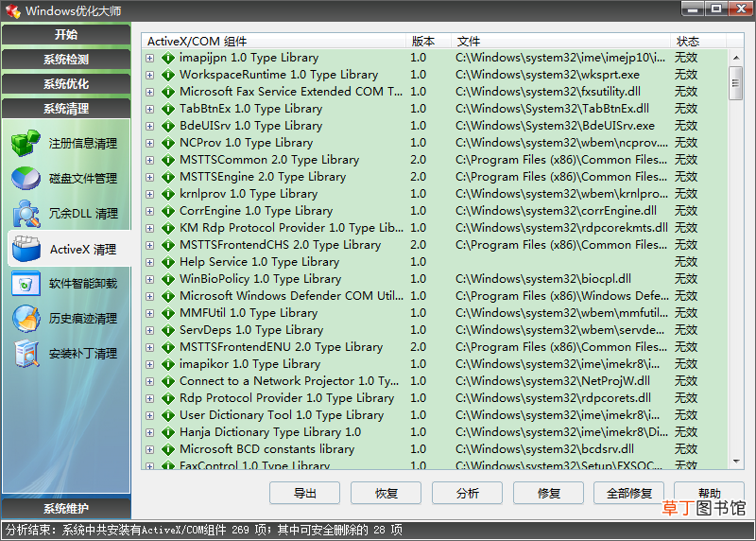This screenshot has height=541, width=756.
Task: Click green icon of Microsoft Fax Service Extended COM
Action: 168,92
